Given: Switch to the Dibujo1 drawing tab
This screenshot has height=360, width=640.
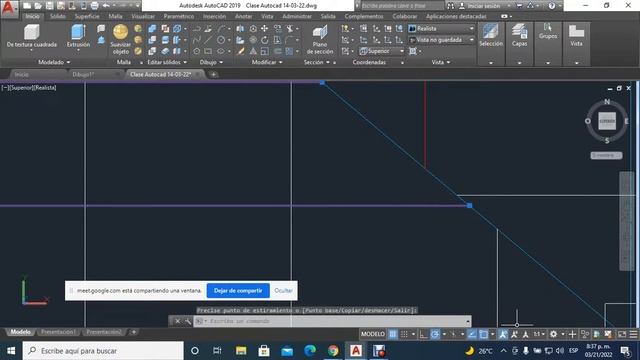Looking at the screenshot, I should [x=83, y=74].
